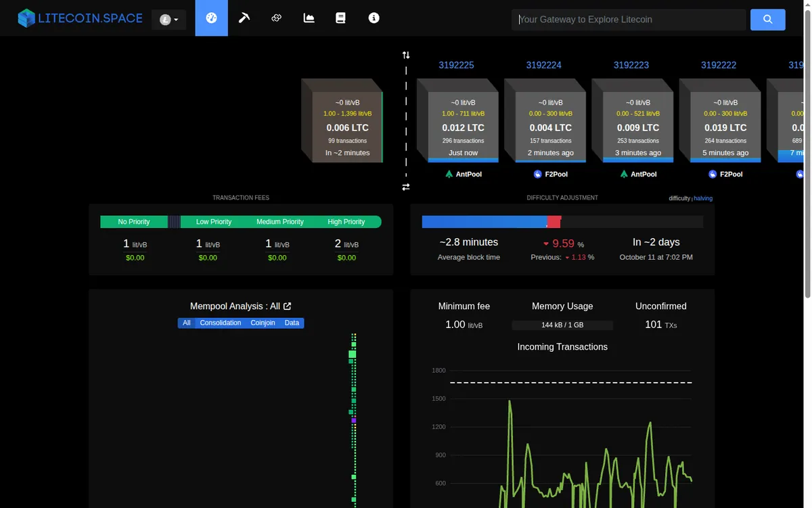
Task: Toggle the swap arrows below the block divider
Action: tap(406, 187)
